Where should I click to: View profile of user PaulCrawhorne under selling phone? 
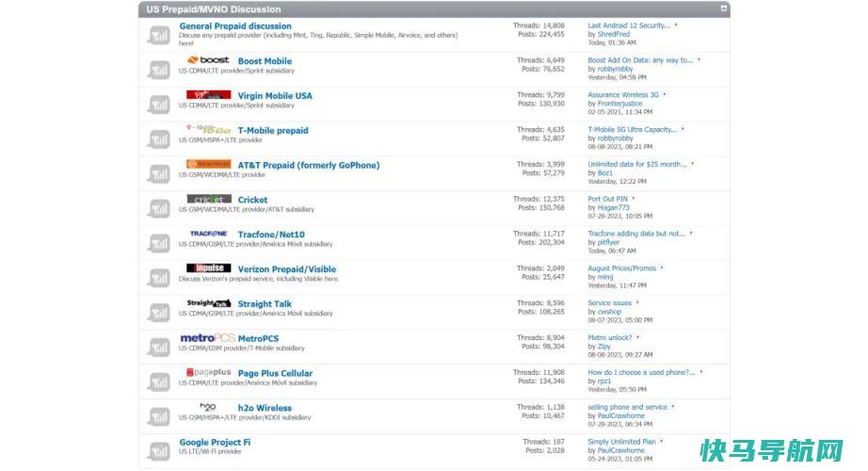pyautogui.click(x=620, y=415)
